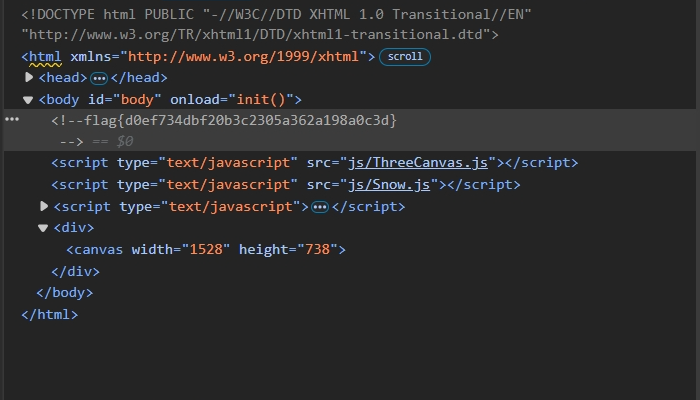Click the onload="init()" attribute value
This screenshot has width=700, height=400.
click(x=261, y=99)
